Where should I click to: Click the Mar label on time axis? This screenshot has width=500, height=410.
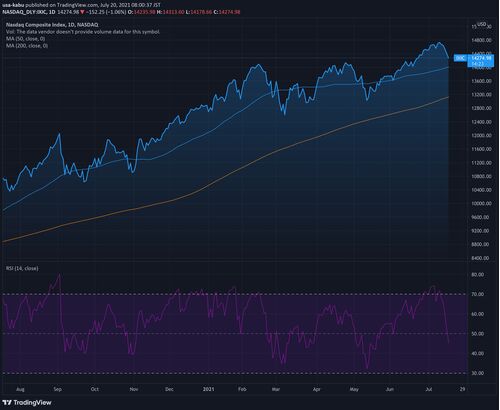click(276, 389)
